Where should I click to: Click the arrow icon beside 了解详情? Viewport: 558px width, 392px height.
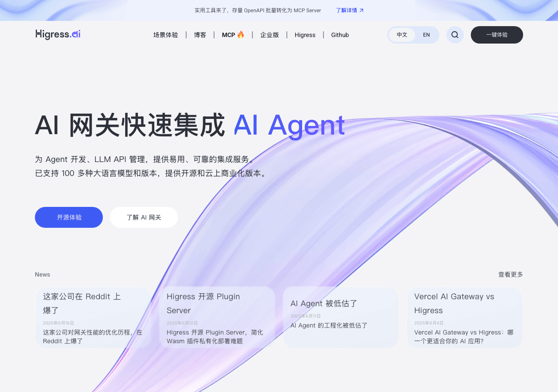point(361,10)
